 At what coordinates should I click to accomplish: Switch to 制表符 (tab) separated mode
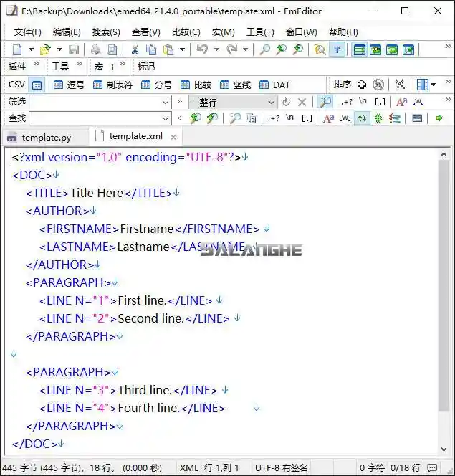pyautogui.click(x=112, y=85)
